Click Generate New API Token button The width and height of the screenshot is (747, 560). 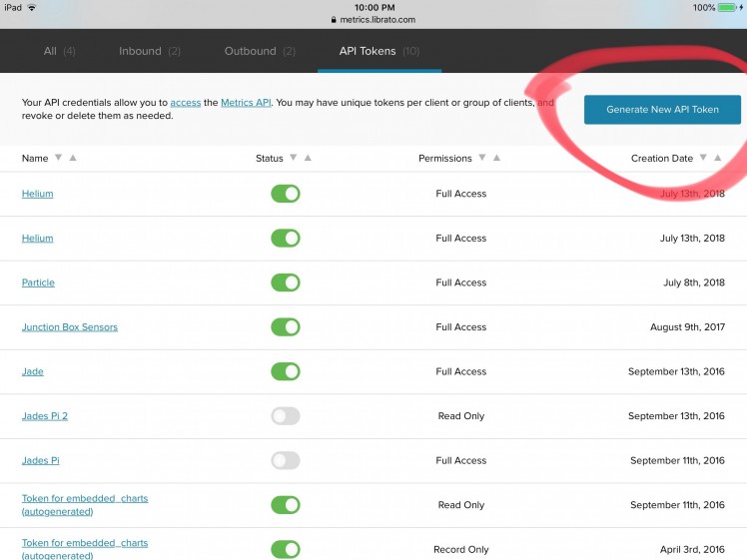pyautogui.click(x=662, y=110)
